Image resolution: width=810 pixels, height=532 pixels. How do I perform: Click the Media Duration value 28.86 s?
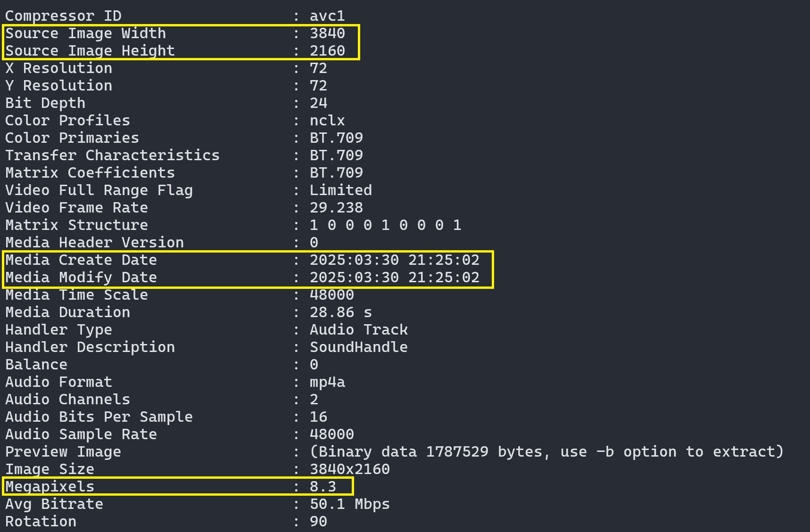pyautogui.click(x=340, y=312)
